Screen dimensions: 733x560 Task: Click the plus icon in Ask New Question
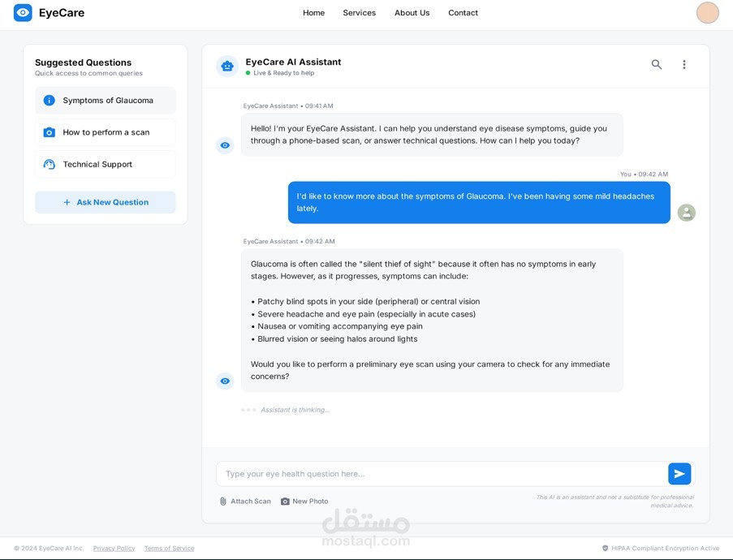coord(67,202)
